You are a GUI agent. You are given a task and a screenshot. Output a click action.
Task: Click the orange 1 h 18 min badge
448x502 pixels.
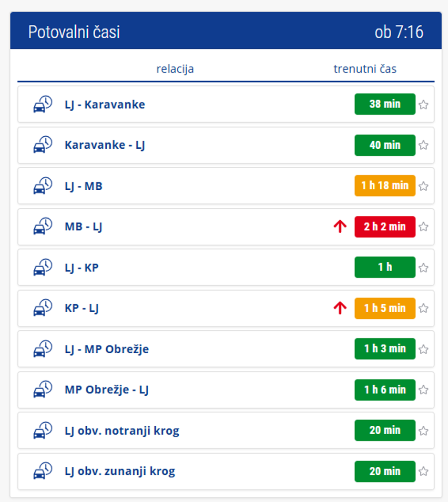[385, 186]
